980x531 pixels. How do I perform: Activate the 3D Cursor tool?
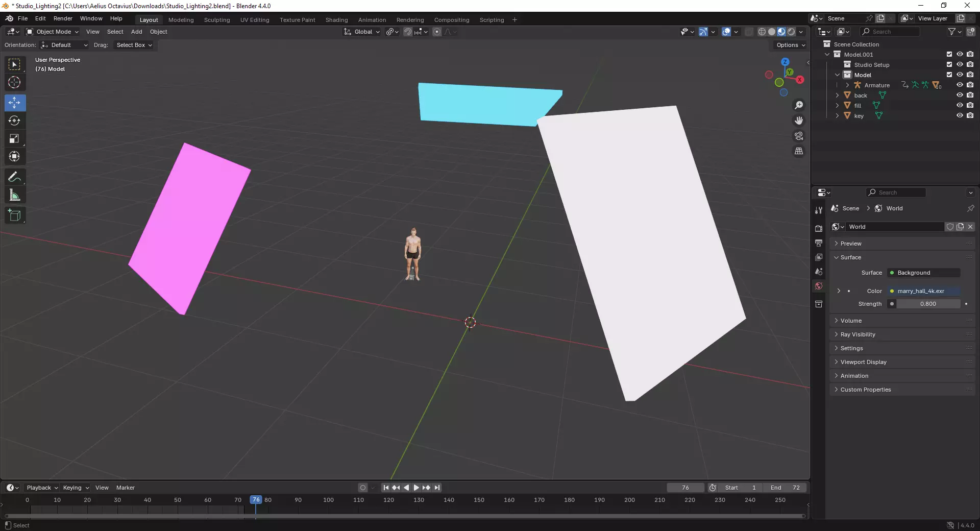(x=14, y=82)
